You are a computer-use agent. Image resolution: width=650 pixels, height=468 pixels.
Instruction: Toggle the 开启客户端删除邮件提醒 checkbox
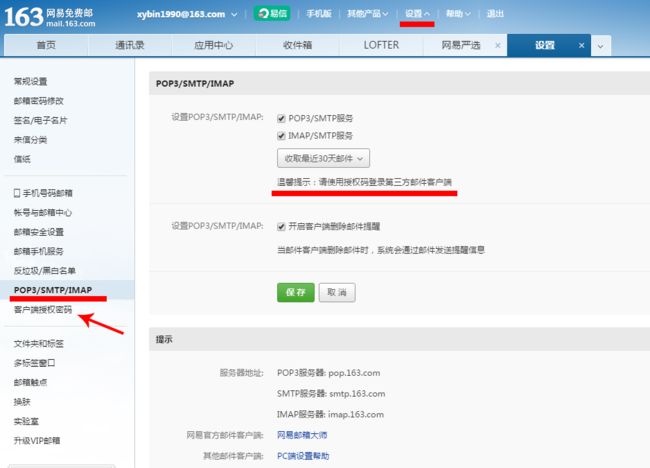(281, 226)
